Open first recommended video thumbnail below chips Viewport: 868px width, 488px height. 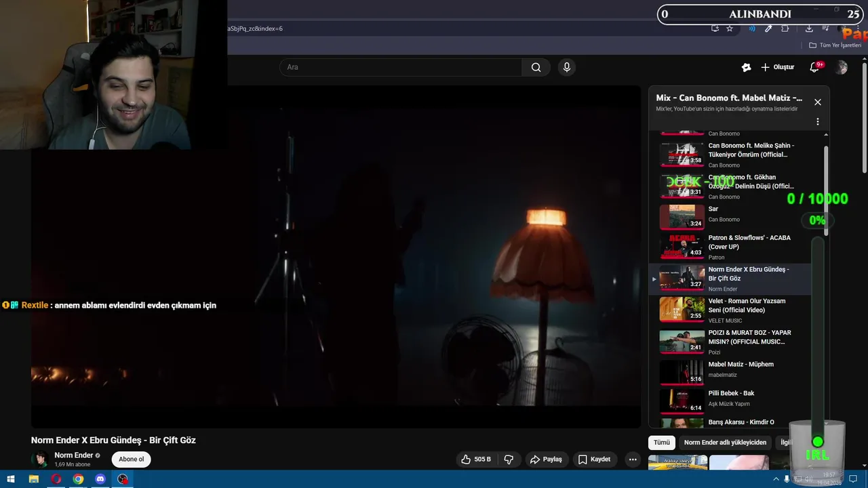[x=677, y=462]
